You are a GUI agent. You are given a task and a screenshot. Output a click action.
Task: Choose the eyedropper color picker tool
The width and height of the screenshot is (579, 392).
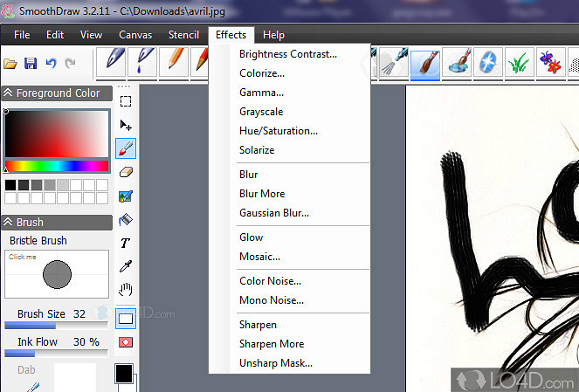(x=126, y=266)
